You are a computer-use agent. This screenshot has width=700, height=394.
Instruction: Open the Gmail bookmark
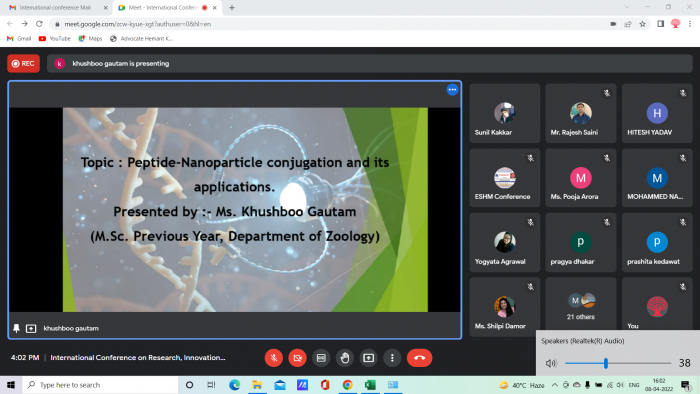tap(19, 39)
